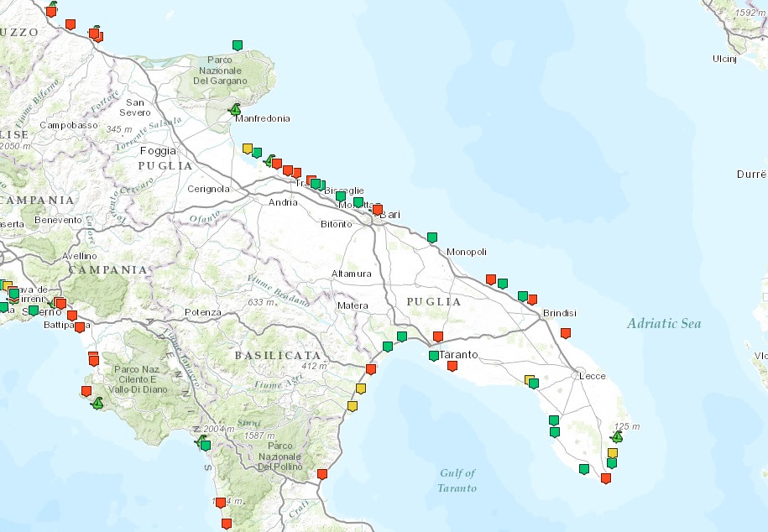Click the green sailboat marker near 125 m
768x532 pixels.
pos(617,436)
